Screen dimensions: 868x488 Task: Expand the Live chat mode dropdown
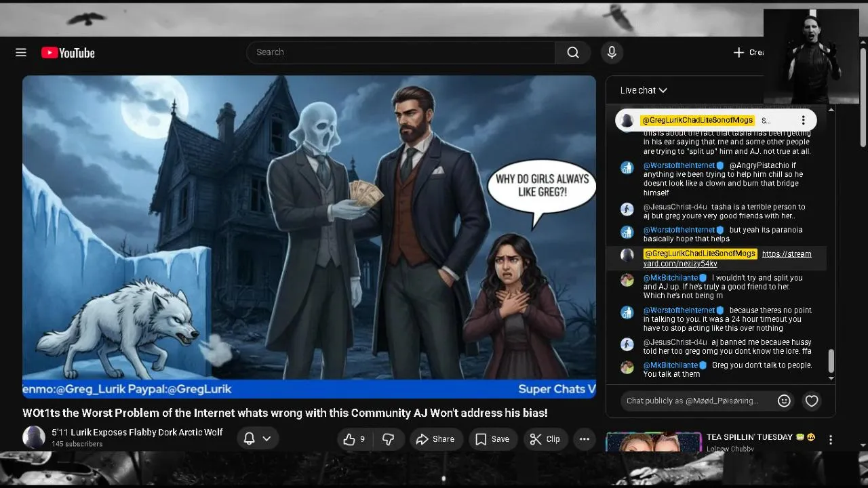point(644,90)
